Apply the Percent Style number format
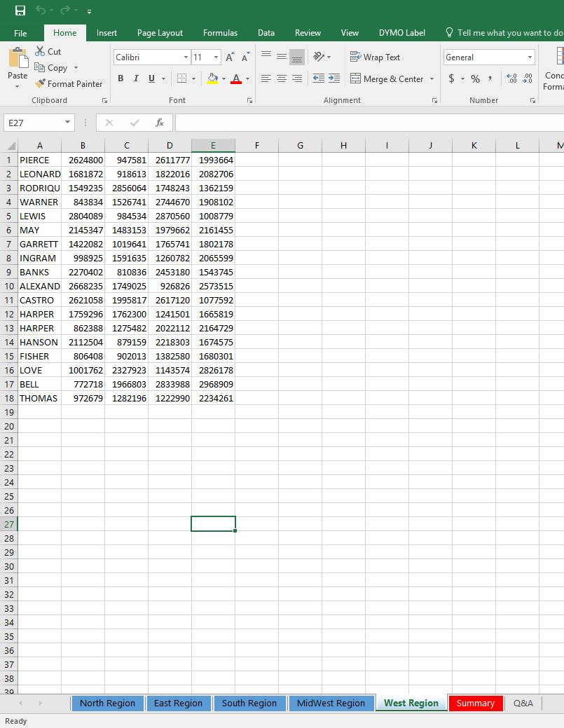Image resolution: width=564 pixels, height=728 pixels. (x=474, y=78)
